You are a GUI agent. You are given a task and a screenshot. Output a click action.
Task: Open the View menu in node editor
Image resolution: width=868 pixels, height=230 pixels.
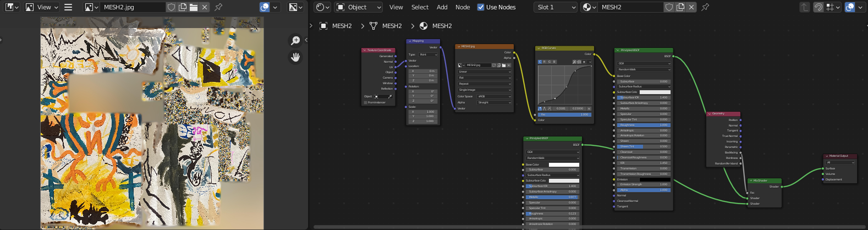pyautogui.click(x=396, y=7)
